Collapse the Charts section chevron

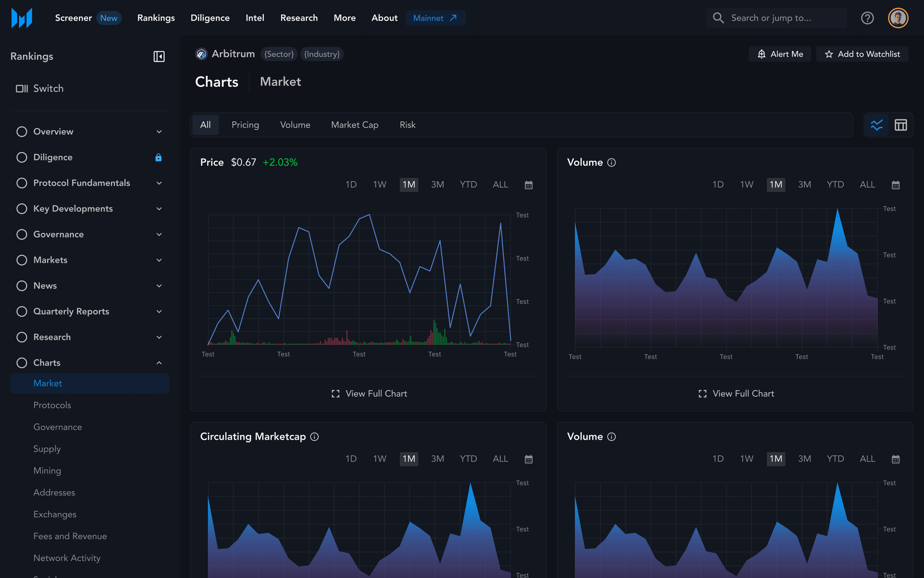coord(159,363)
